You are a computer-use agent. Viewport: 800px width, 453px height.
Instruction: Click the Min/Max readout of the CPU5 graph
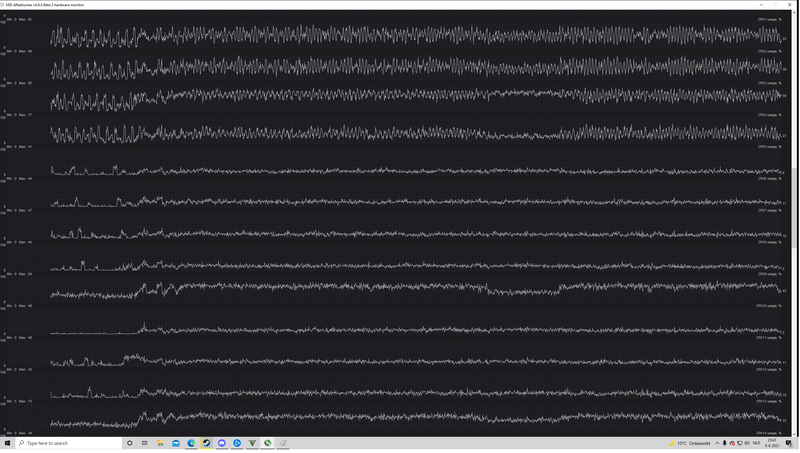[19, 146]
